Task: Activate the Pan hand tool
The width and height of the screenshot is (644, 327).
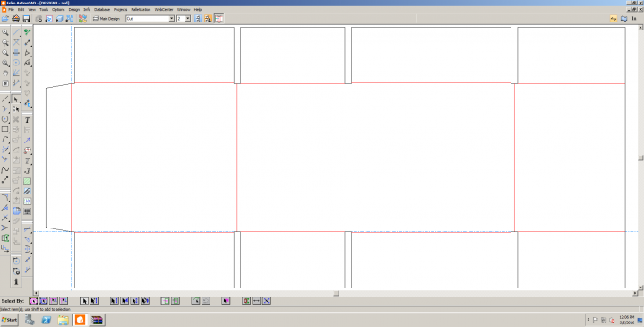Action: tap(5, 73)
